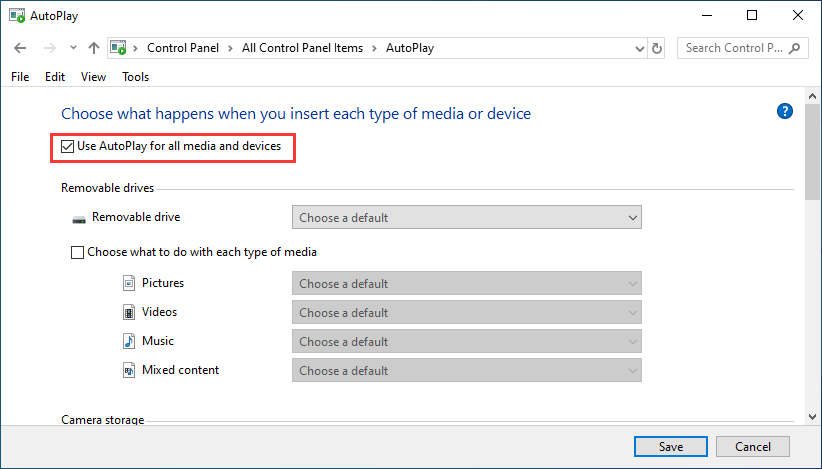The image size is (822, 469).
Task: Click the vertical scrollbar thumb
Action: point(813,152)
